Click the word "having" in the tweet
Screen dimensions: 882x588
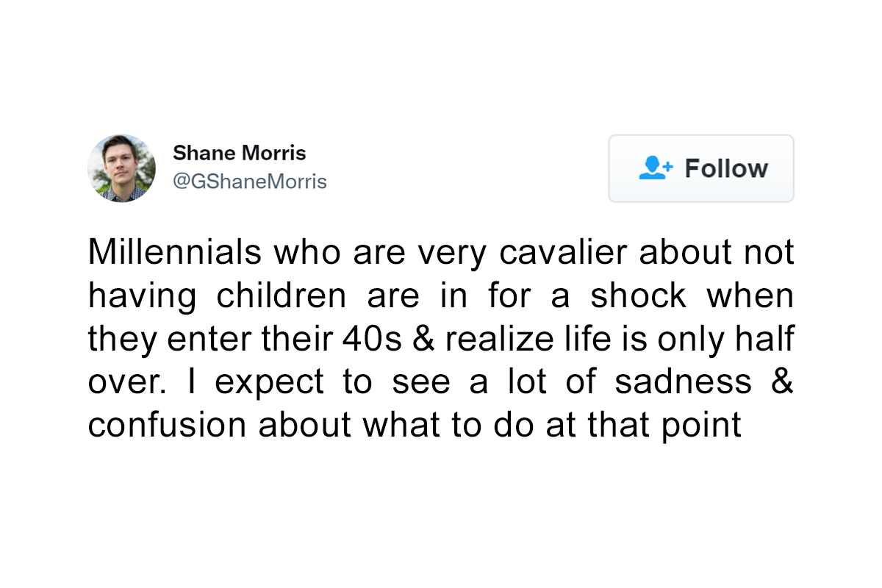click(x=143, y=296)
